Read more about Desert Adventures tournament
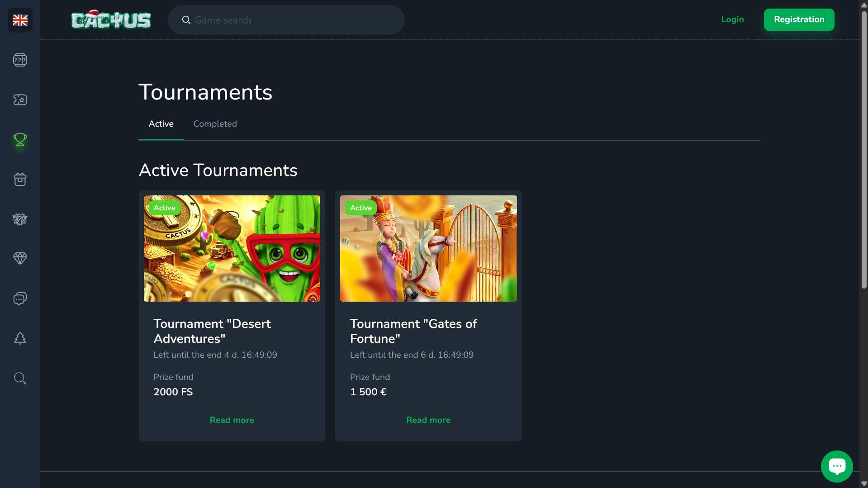Image resolution: width=868 pixels, height=488 pixels. coord(232,420)
